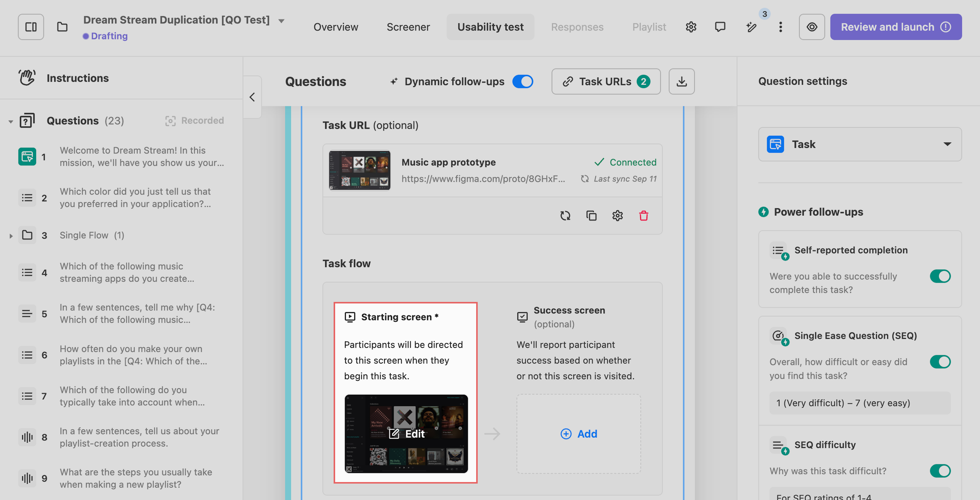The height and width of the screenshot is (500, 980).
Task: Click the preview eye icon button
Action: pos(812,27)
